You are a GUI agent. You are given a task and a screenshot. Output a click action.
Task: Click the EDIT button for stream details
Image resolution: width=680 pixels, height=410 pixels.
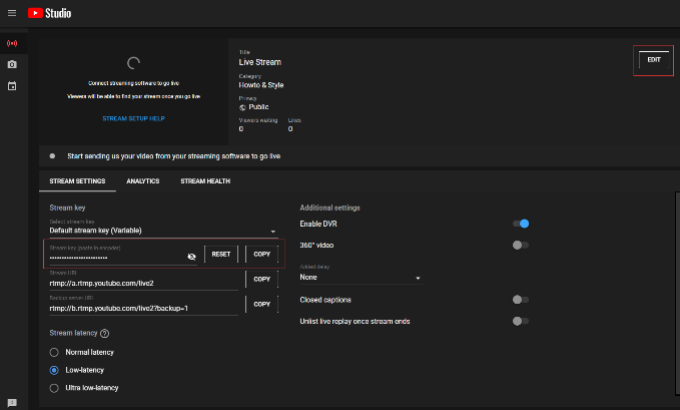tap(654, 60)
